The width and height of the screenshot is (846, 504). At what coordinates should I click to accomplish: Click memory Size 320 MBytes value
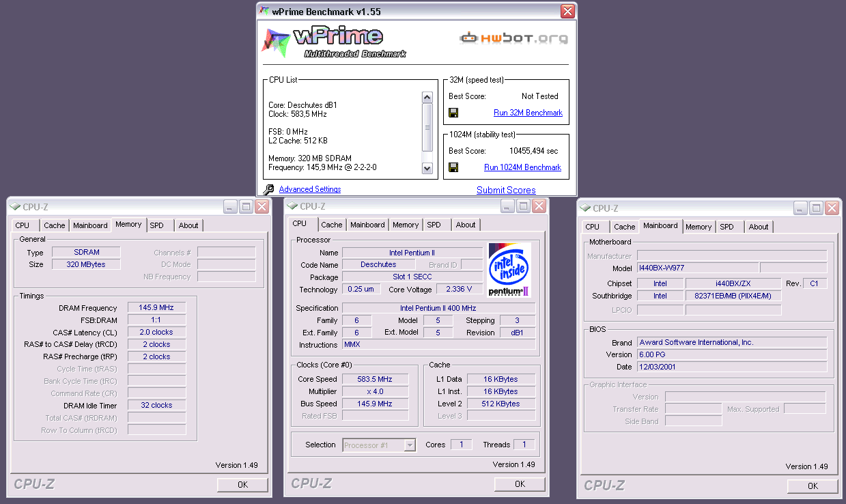pyautogui.click(x=86, y=264)
